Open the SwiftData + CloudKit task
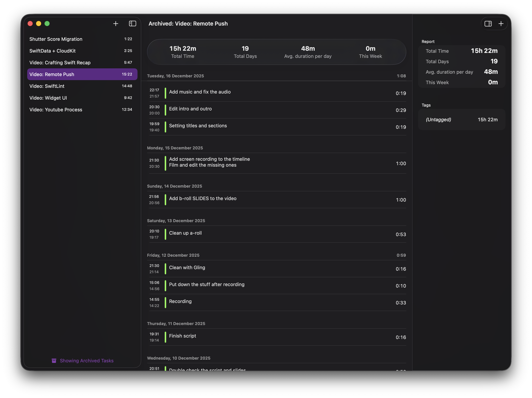 tap(82, 51)
